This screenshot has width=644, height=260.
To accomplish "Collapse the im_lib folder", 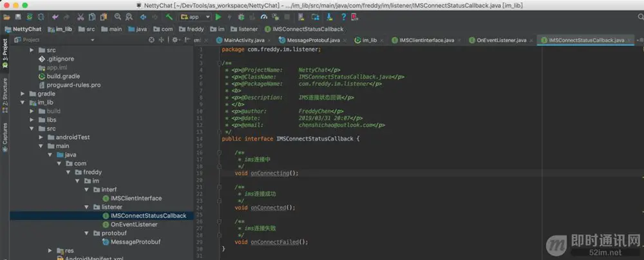I will click(23, 103).
